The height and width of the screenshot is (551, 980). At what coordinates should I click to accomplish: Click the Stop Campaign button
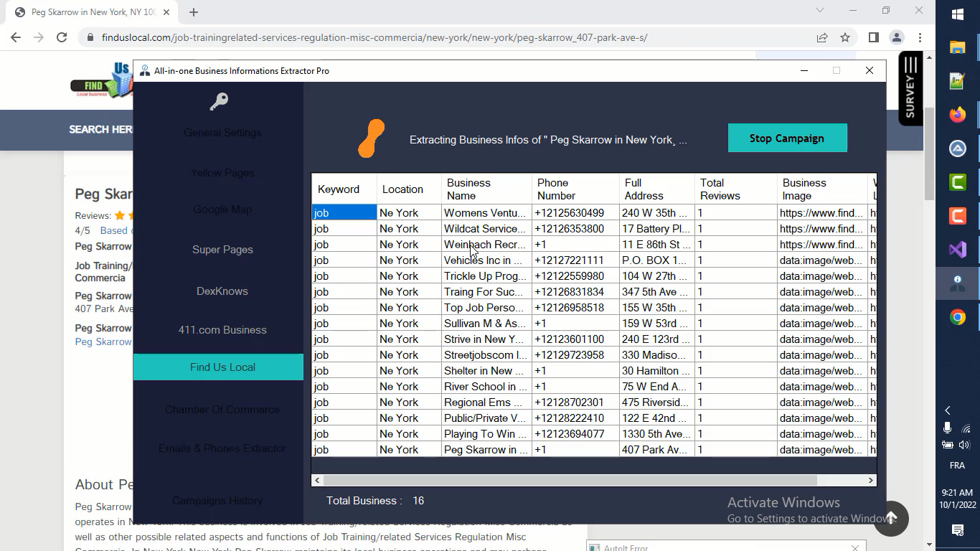click(x=787, y=138)
